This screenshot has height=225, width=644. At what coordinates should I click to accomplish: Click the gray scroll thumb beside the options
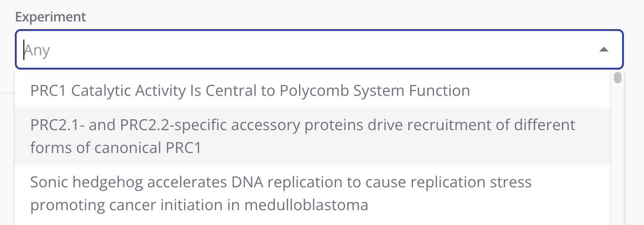[x=618, y=78]
